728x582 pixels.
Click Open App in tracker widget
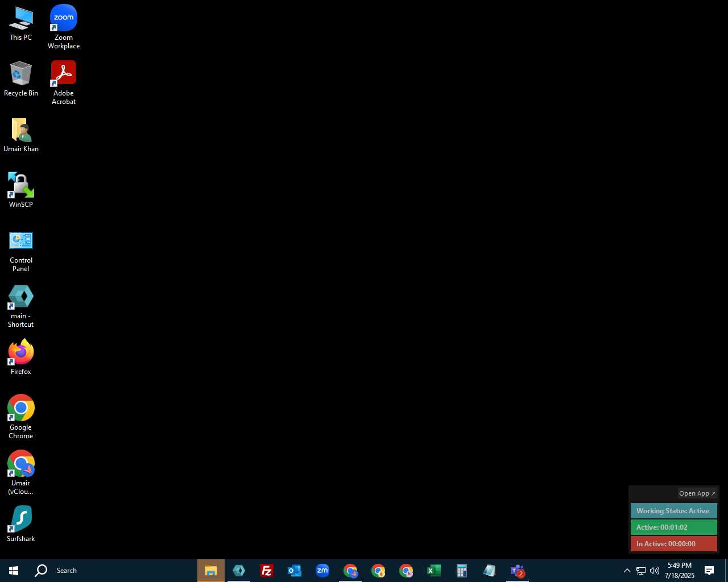click(x=697, y=493)
